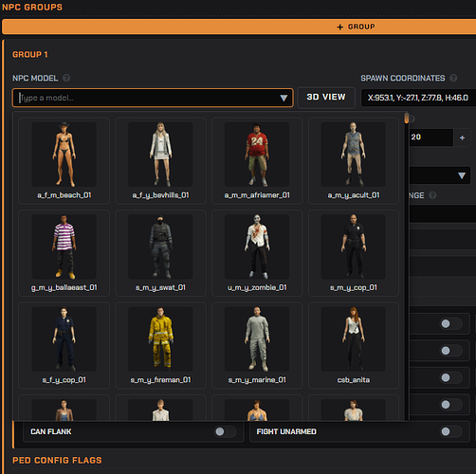Toggle the Can Flank switch
476x474 pixels.
pos(225,431)
